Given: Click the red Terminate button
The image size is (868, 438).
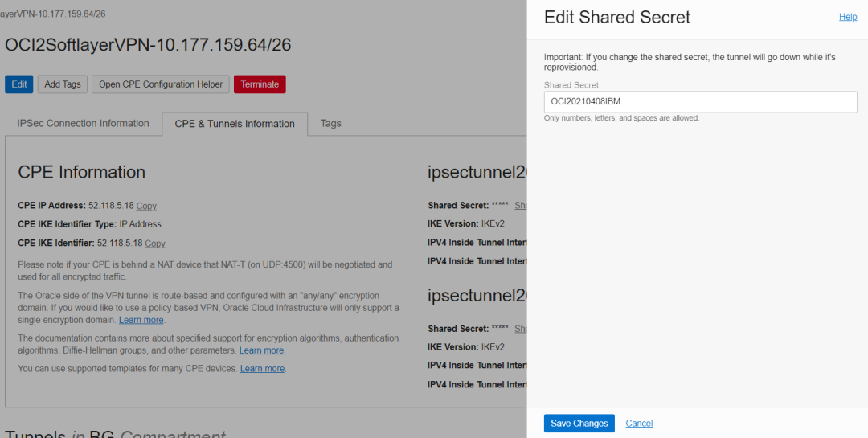Looking at the screenshot, I should pyautogui.click(x=260, y=84).
